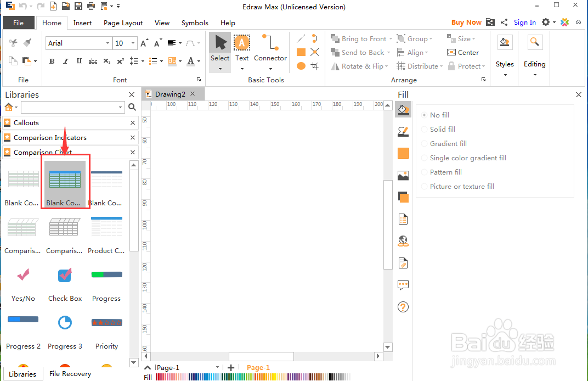Select Single color gradient fill

463,158
